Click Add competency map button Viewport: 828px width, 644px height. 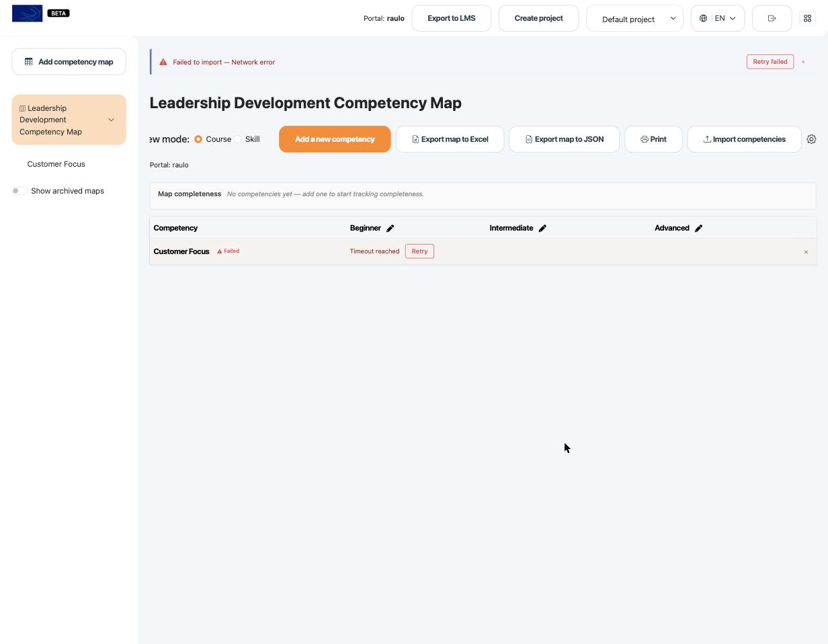(x=69, y=62)
